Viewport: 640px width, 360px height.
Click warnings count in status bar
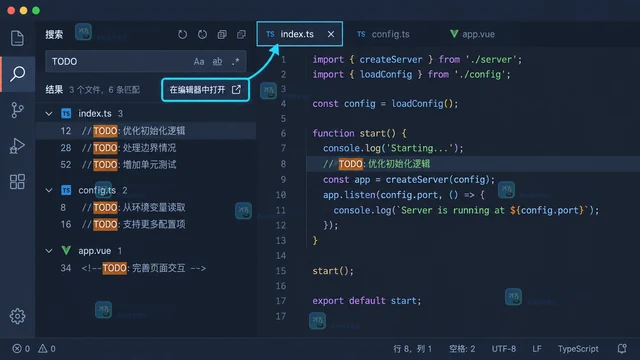click(x=47, y=349)
